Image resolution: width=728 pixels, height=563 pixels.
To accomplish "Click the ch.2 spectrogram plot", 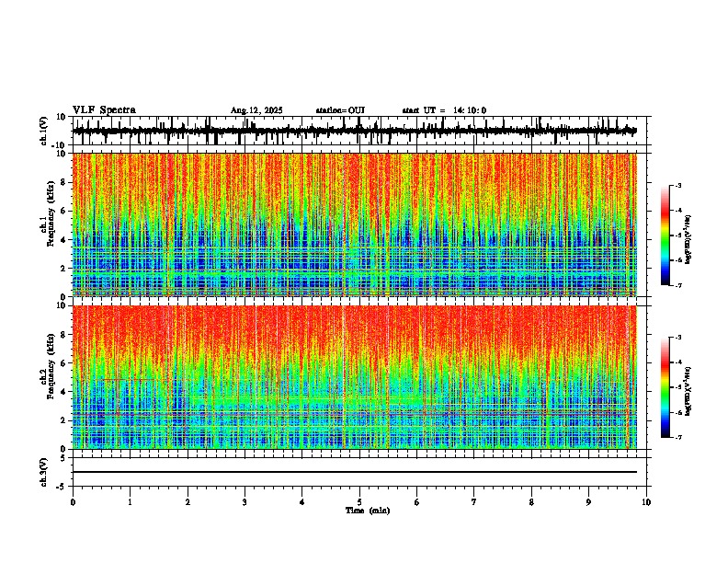I will click(355, 377).
